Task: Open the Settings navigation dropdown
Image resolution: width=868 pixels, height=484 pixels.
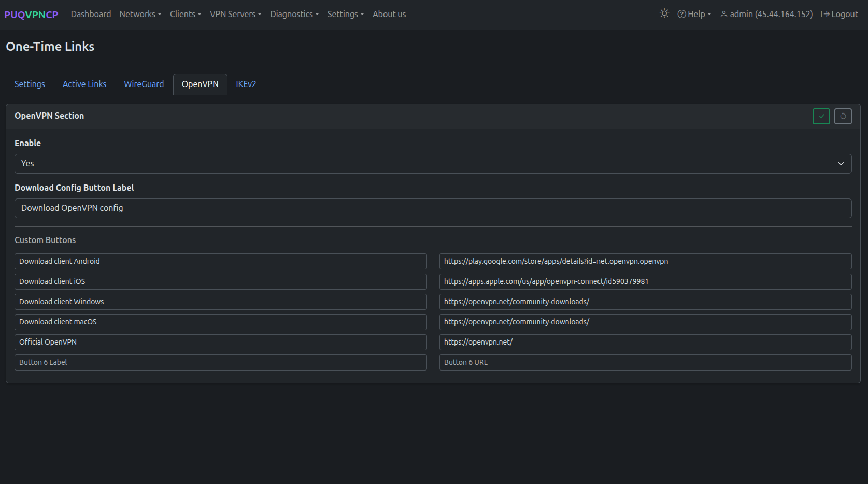Action: pyautogui.click(x=346, y=14)
